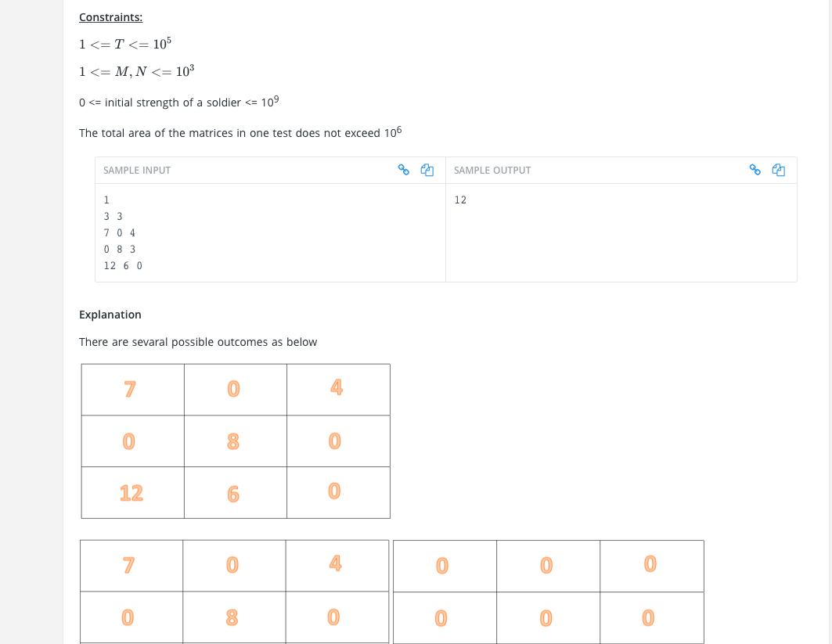
Task: Click the Explanation heading
Action: coord(110,315)
